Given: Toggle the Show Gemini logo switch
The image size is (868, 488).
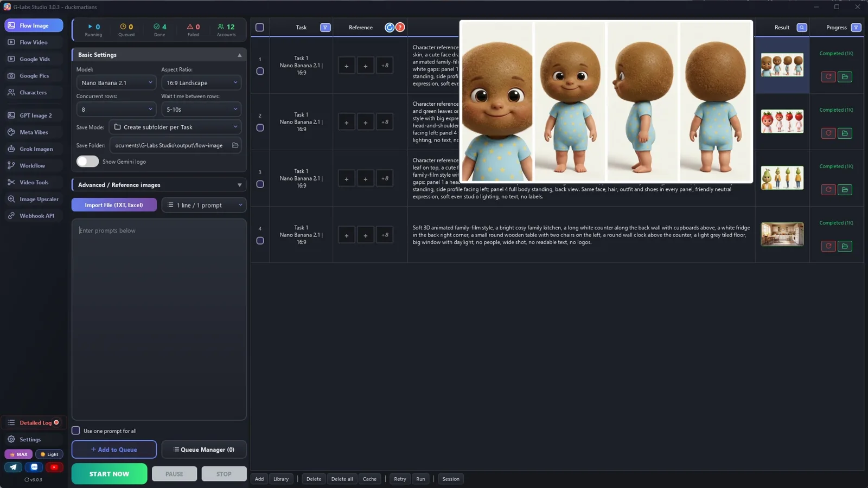Looking at the screenshot, I should [x=87, y=162].
